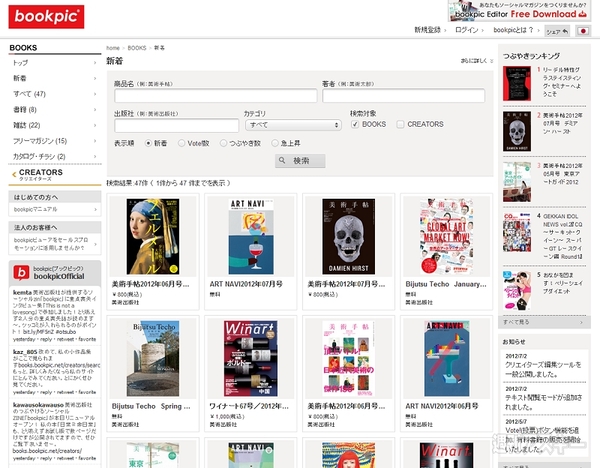Select 書籍 (8) in the sidebar

click(x=55, y=109)
